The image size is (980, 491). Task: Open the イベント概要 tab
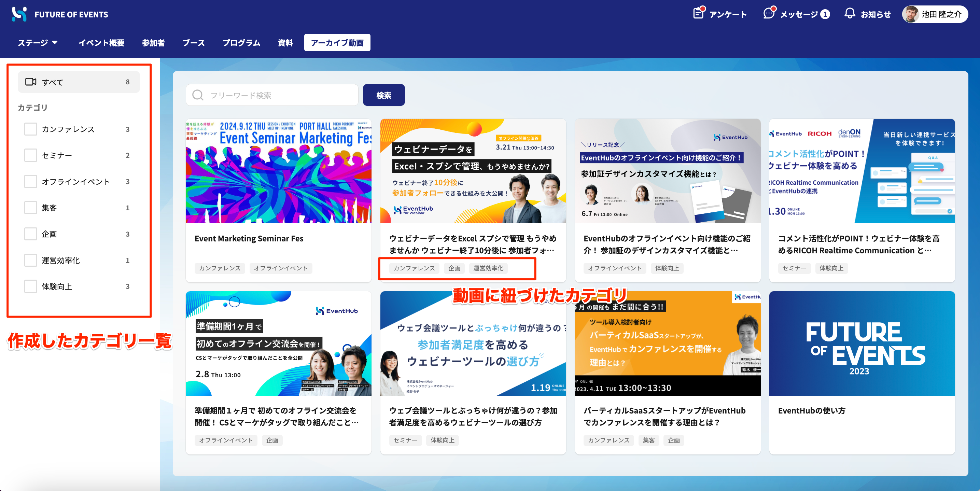coord(101,43)
